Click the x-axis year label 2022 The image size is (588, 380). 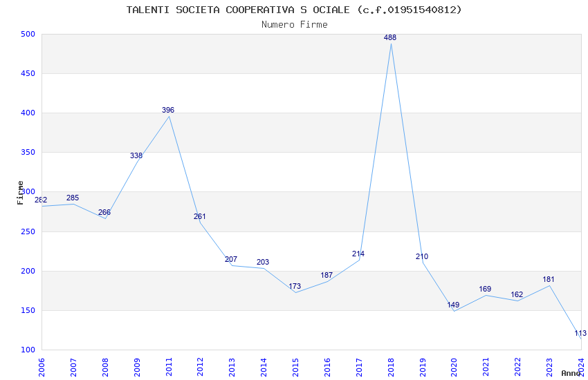pos(518,368)
